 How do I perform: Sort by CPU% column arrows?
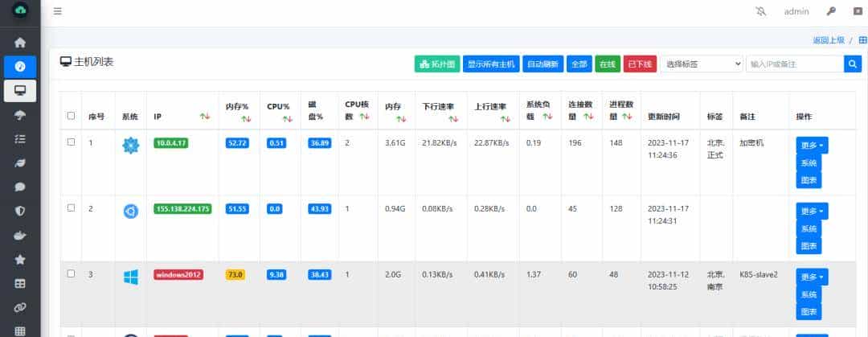click(287, 118)
